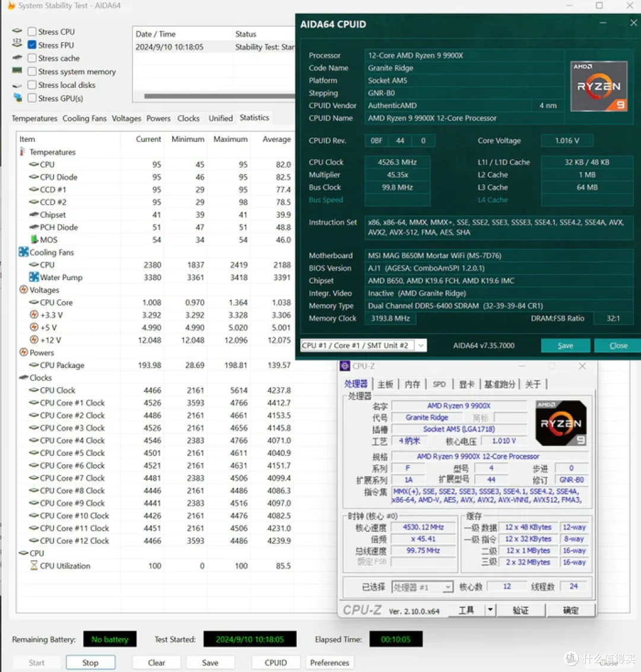Switch to the Clocks tab

(189, 118)
